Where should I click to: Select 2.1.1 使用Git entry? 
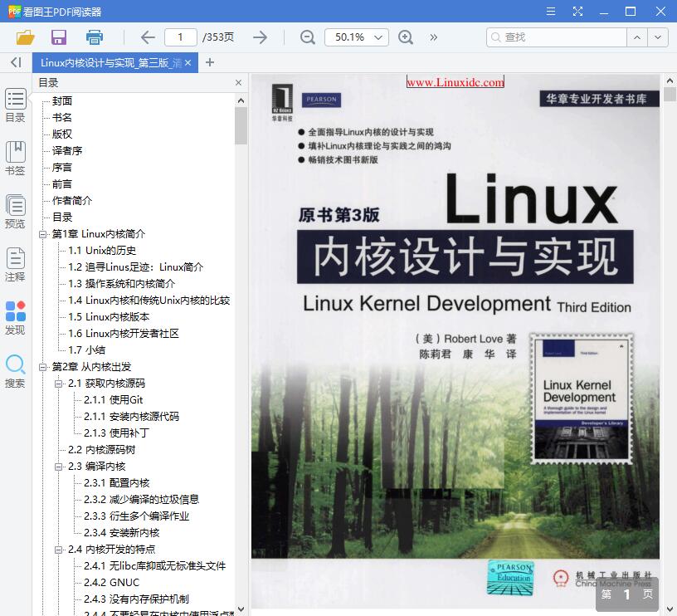click(114, 400)
